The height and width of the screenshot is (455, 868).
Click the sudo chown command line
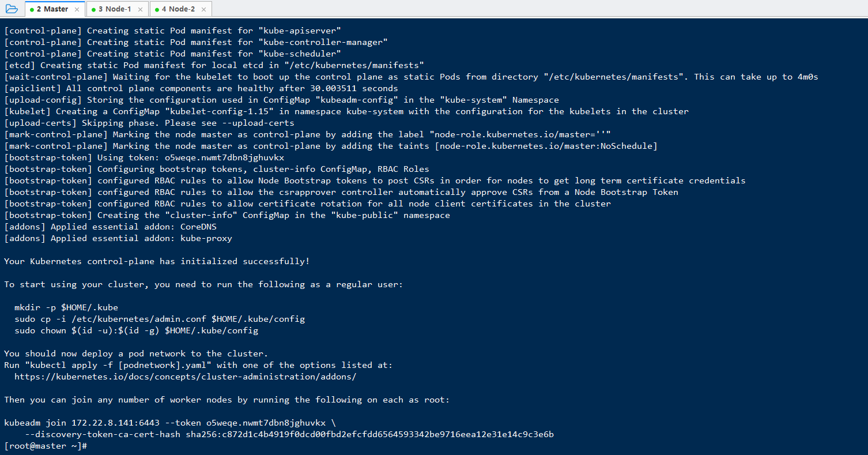[x=137, y=330]
